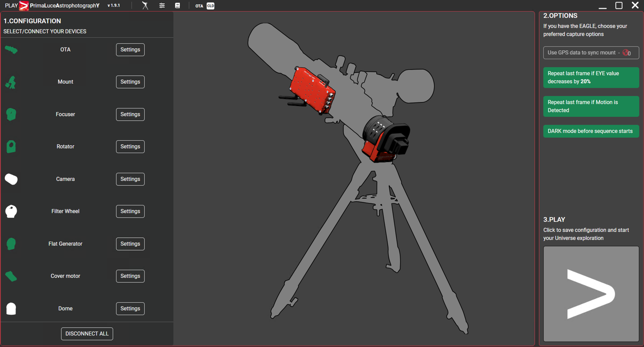Click the Flat Generator device icon
The width and height of the screenshot is (644, 347).
click(x=11, y=244)
